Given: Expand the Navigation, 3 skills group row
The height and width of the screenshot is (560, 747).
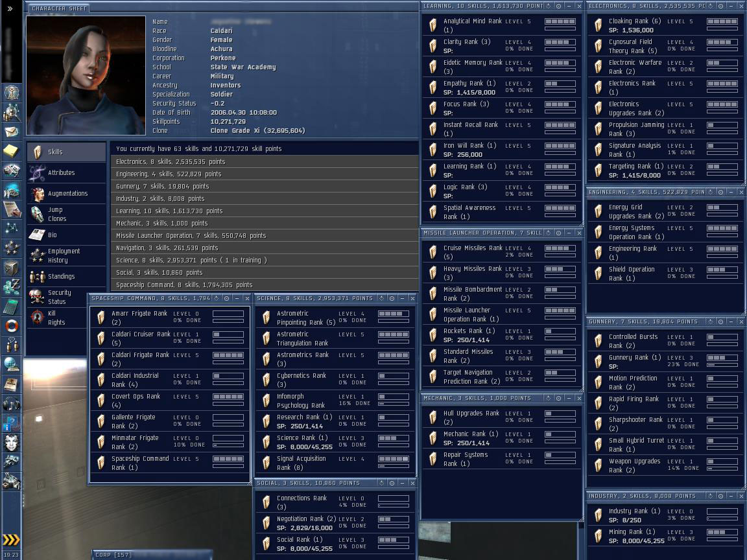Looking at the screenshot, I should coord(265,248).
